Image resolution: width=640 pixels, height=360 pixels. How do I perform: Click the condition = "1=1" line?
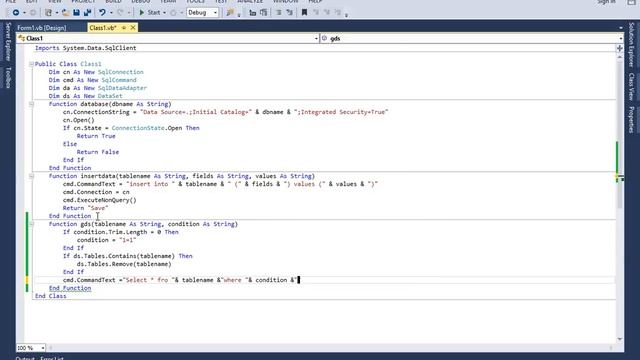107,240
